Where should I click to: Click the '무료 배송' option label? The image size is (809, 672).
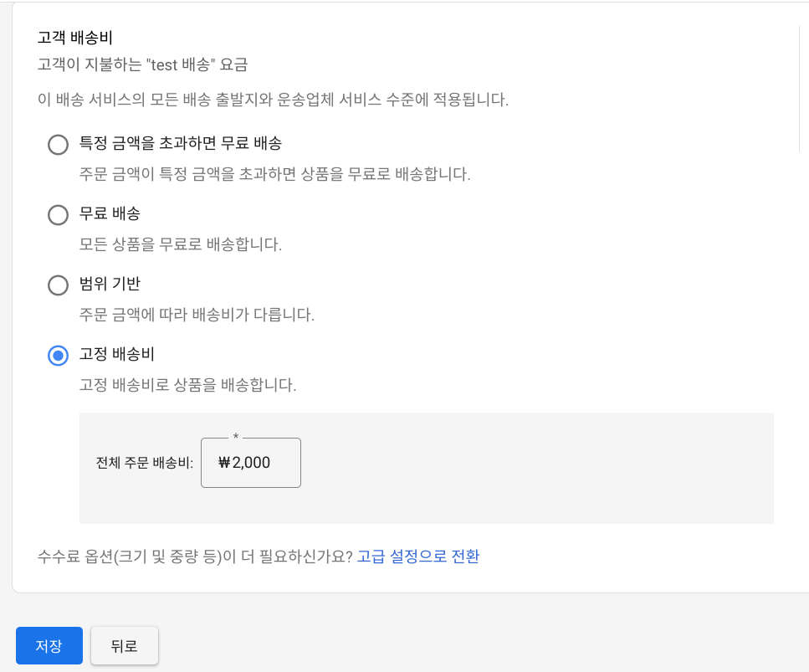click(x=110, y=213)
